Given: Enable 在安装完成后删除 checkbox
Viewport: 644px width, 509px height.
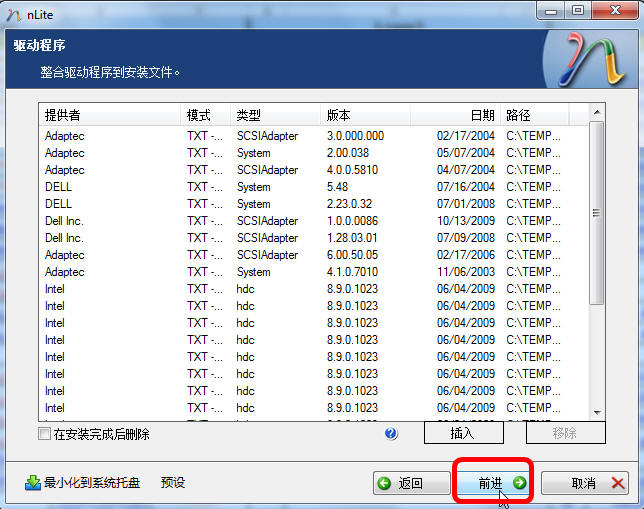Looking at the screenshot, I should [44, 434].
